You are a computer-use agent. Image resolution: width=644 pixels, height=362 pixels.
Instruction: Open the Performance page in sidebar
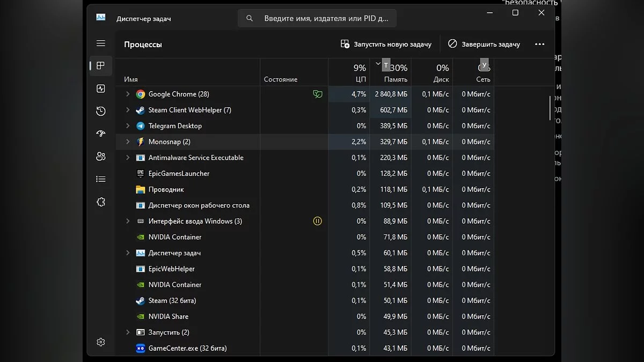[101, 88]
